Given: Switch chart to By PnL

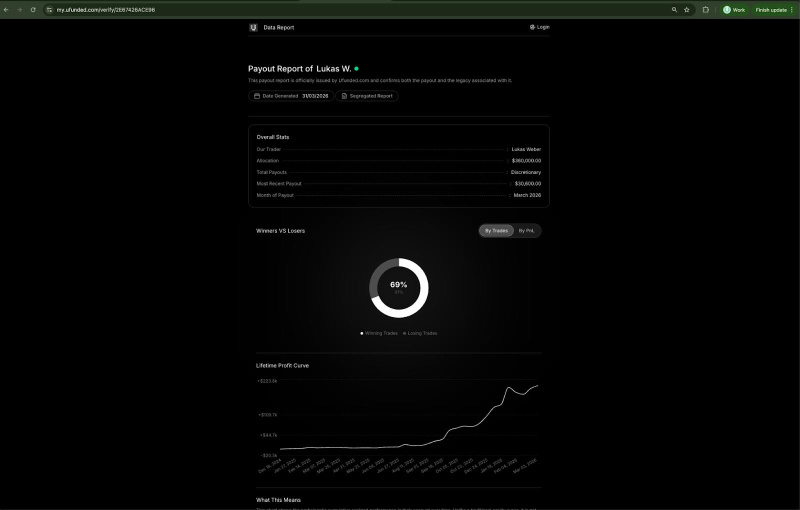Looking at the screenshot, I should 526,231.
